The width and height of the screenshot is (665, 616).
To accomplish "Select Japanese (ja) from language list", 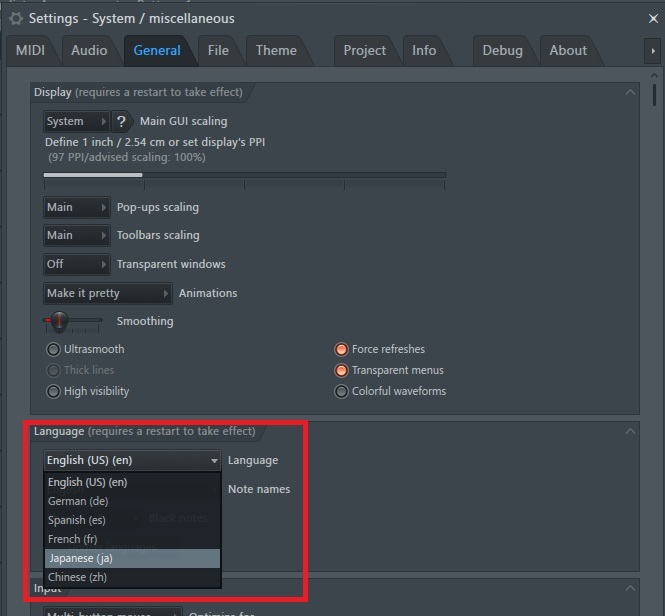I will 131,558.
